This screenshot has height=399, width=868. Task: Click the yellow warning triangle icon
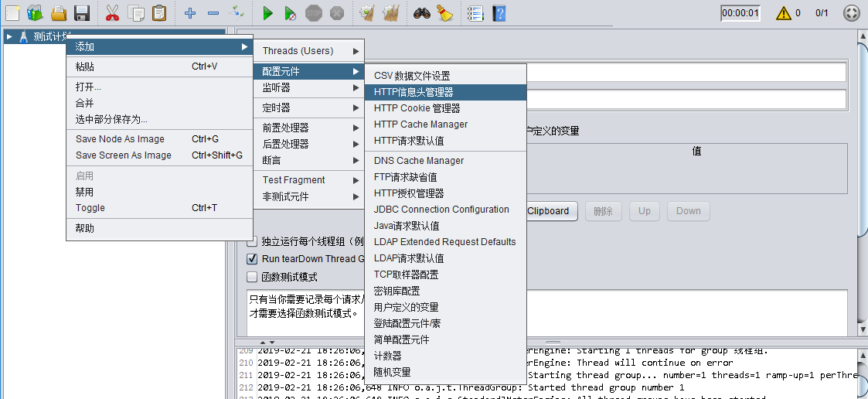coord(783,12)
